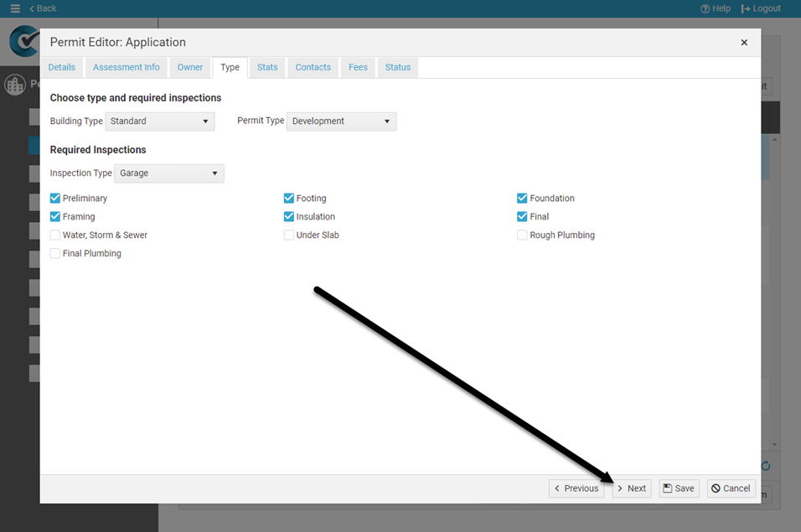Go to Previous step

coord(576,488)
